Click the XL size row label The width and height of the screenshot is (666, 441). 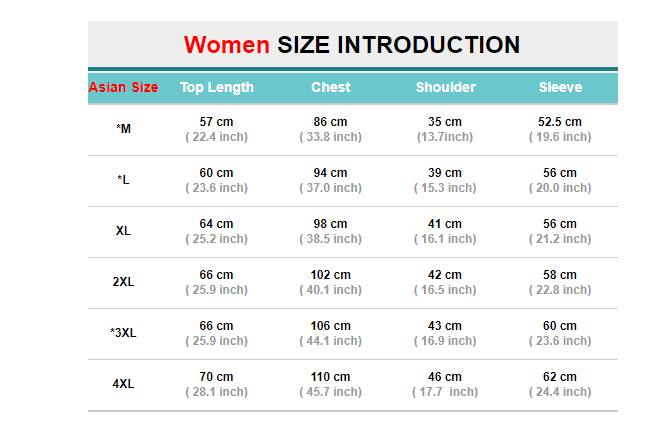pos(123,231)
